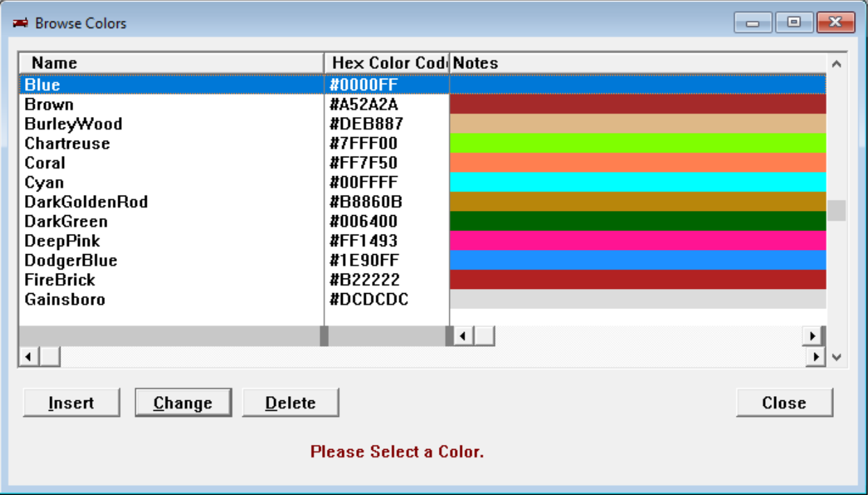This screenshot has height=495, width=868.
Task: Click hex code #A52A2A
Action: [364, 104]
